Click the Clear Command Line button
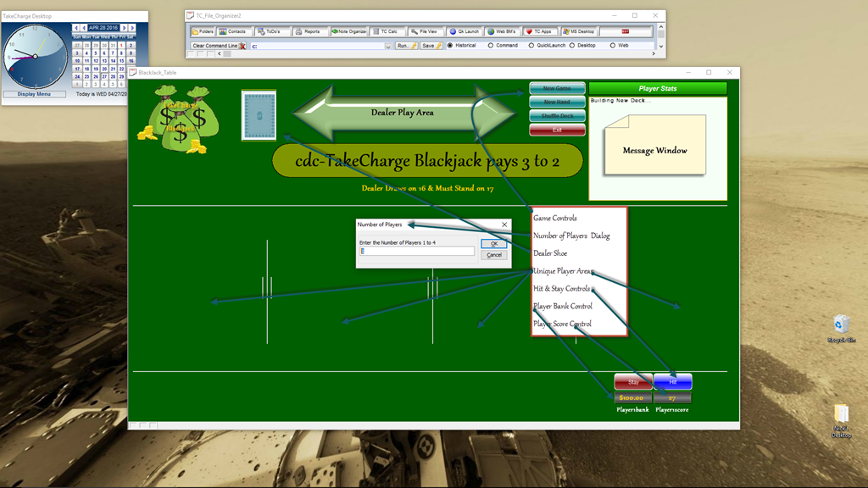This screenshot has width=868, height=488. 219,46
